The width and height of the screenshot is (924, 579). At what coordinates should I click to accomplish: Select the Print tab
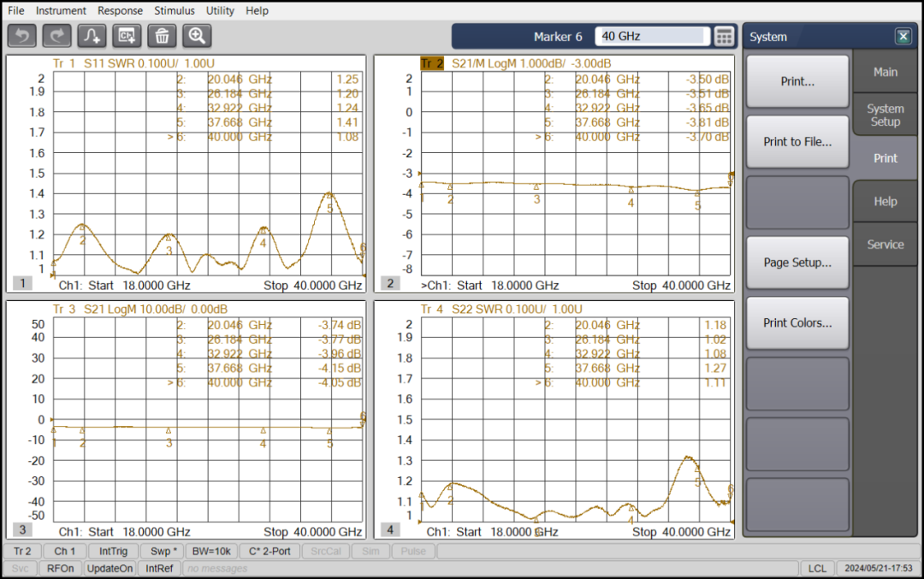point(885,158)
